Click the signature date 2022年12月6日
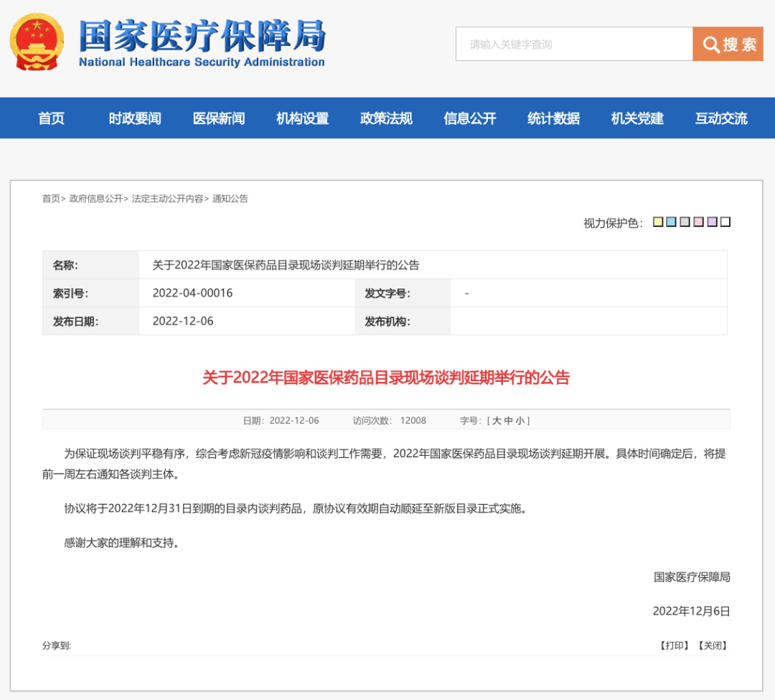 point(691,612)
